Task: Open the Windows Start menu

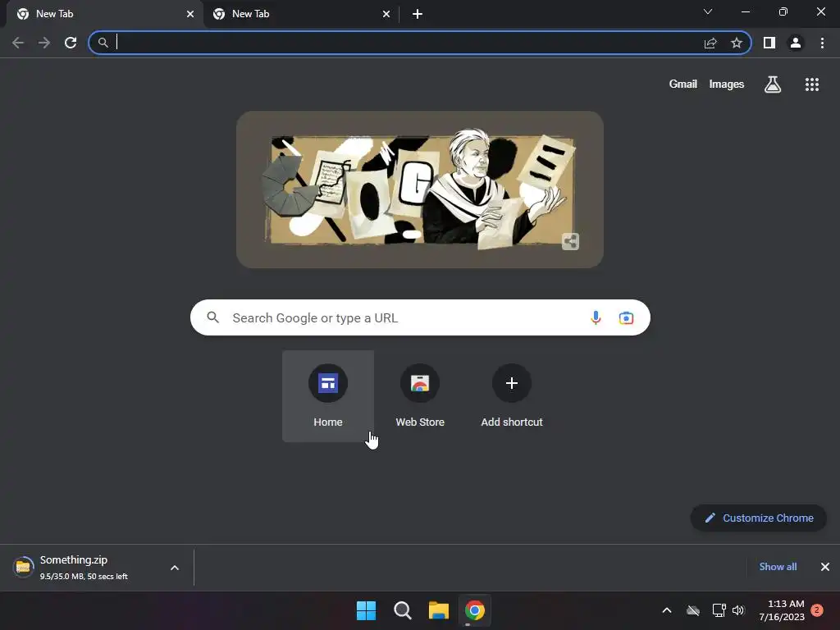Action: (367, 610)
